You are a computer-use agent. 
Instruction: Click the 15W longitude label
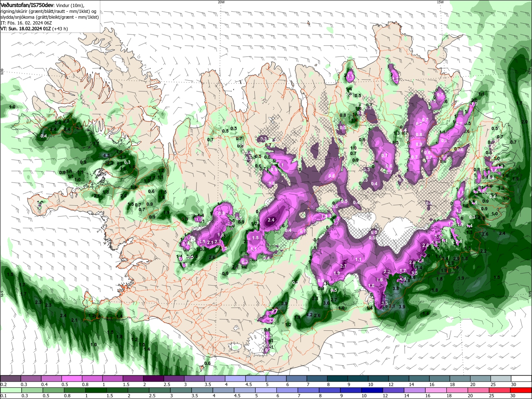(440, 2)
